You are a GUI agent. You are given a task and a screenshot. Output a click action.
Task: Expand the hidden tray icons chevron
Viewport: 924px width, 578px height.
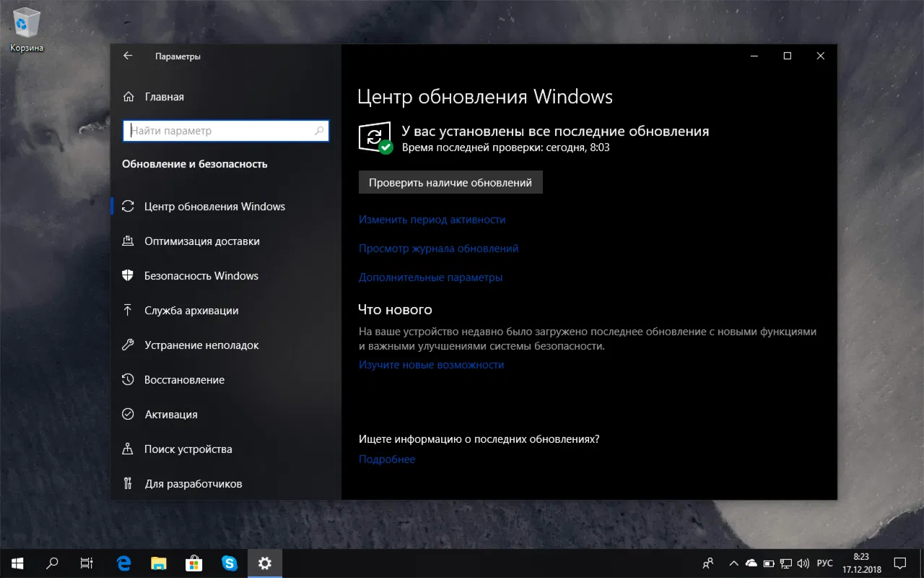(733, 563)
